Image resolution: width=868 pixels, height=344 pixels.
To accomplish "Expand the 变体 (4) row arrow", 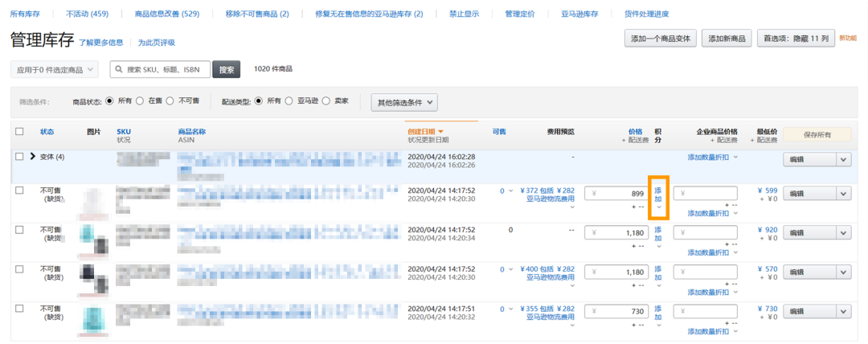I will click(33, 156).
